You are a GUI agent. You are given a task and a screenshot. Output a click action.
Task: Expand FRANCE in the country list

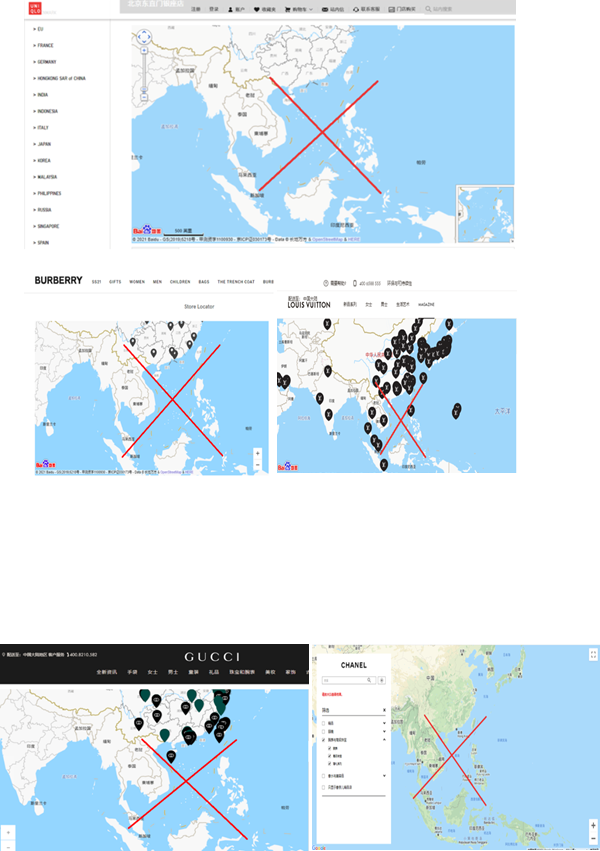[43, 46]
